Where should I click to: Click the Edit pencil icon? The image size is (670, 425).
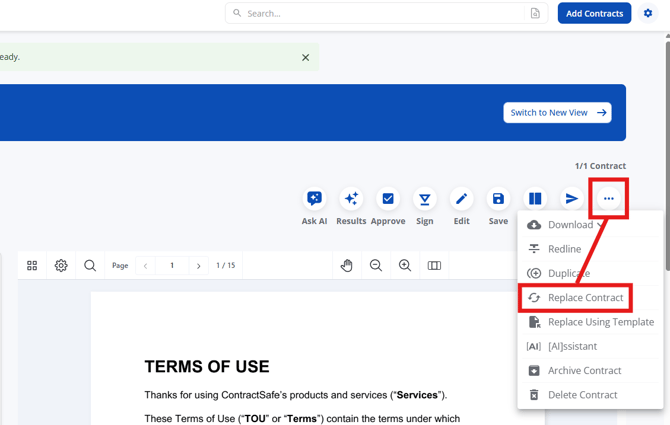tap(461, 199)
